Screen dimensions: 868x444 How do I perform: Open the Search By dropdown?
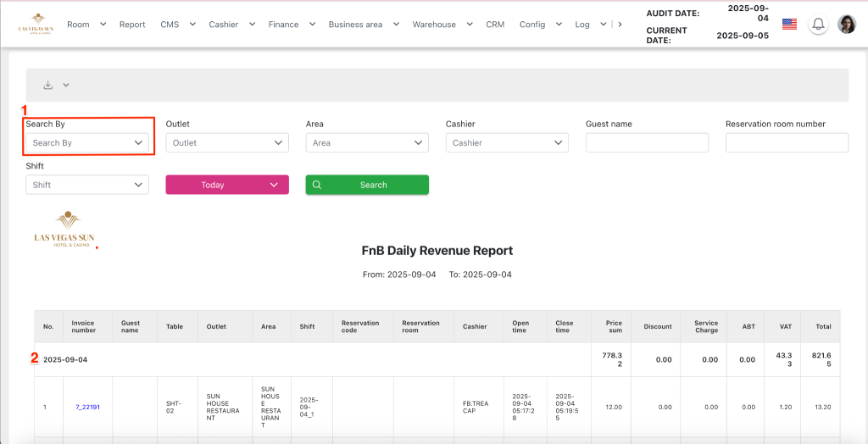[87, 143]
